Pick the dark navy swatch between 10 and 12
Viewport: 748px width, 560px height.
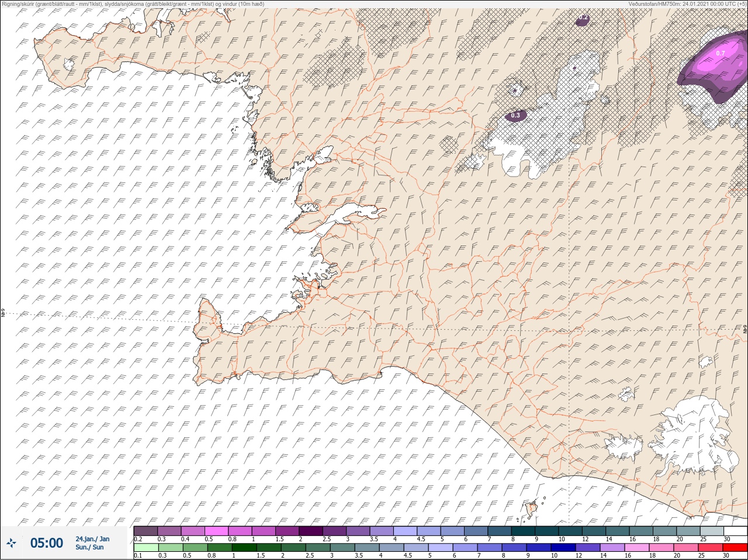564,548
